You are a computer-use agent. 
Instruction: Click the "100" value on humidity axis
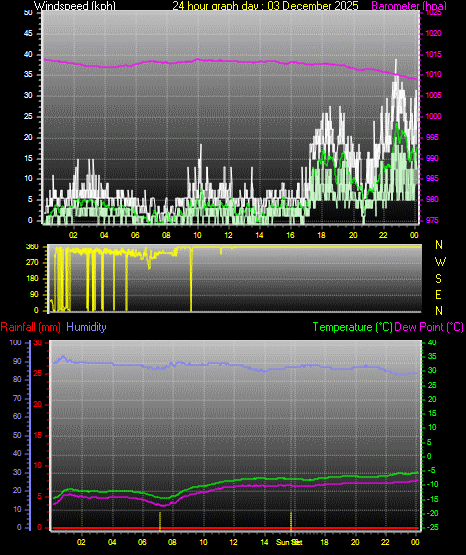point(16,343)
